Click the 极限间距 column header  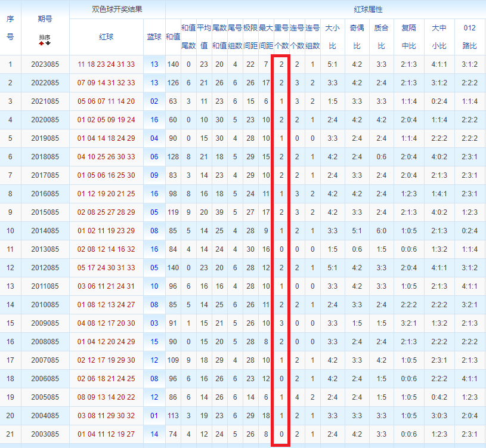click(250, 37)
